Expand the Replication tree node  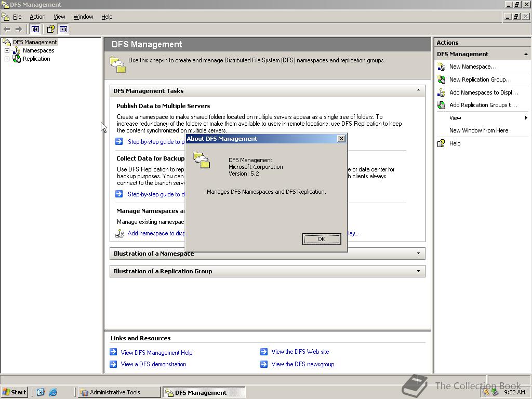7,59
